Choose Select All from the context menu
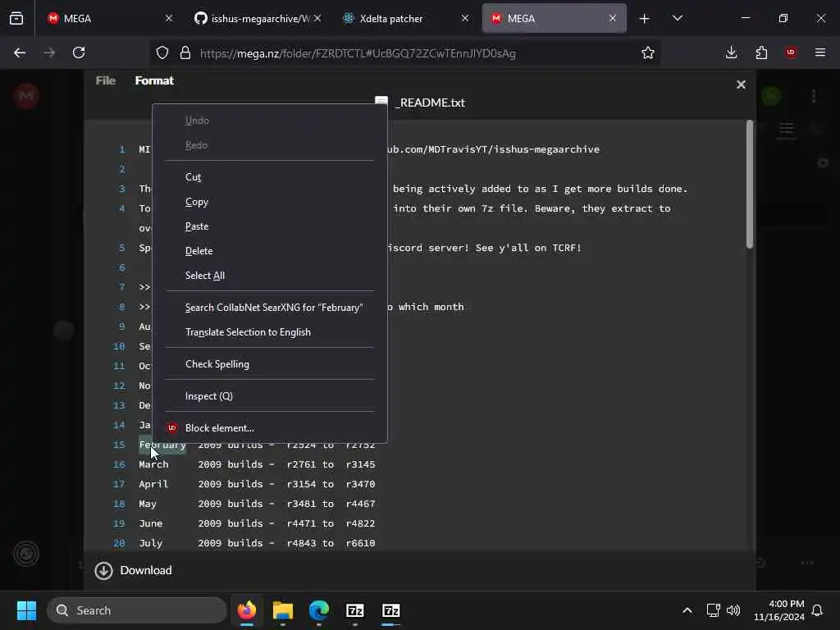The image size is (840, 630). [x=269, y=276]
